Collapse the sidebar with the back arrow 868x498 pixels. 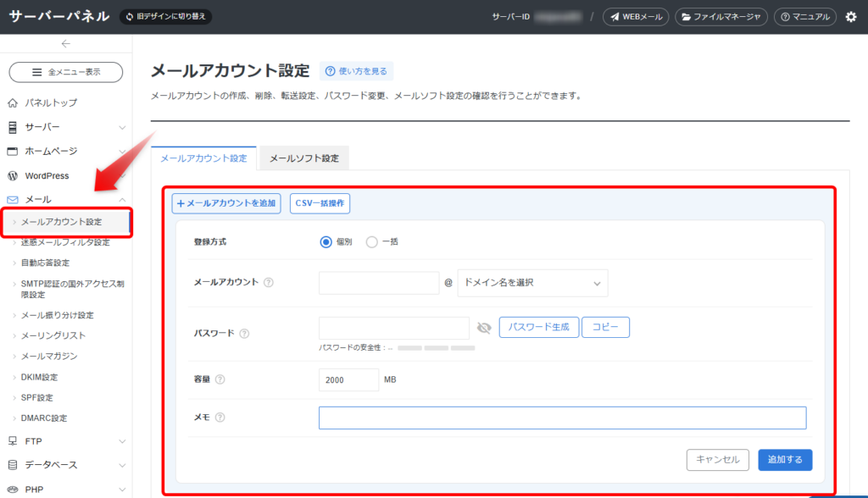[65, 43]
